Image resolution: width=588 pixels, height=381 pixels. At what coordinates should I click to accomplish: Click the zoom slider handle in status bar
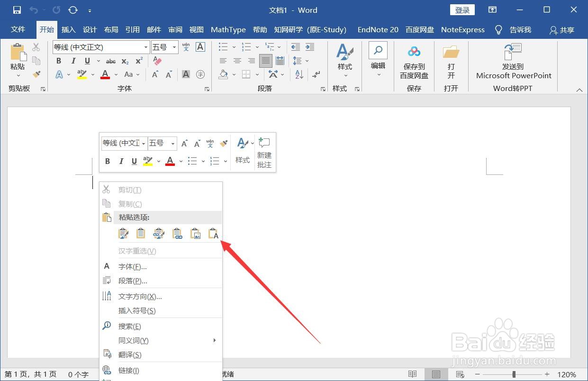(514, 374)
